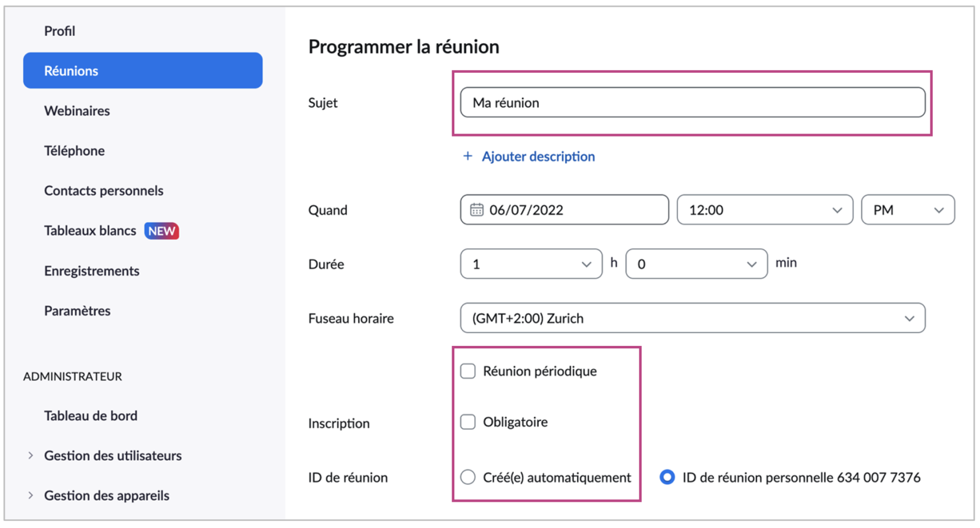
Task: Open Tableau de bord admin link
Action: pyautogui.click(x=91, y=416)
